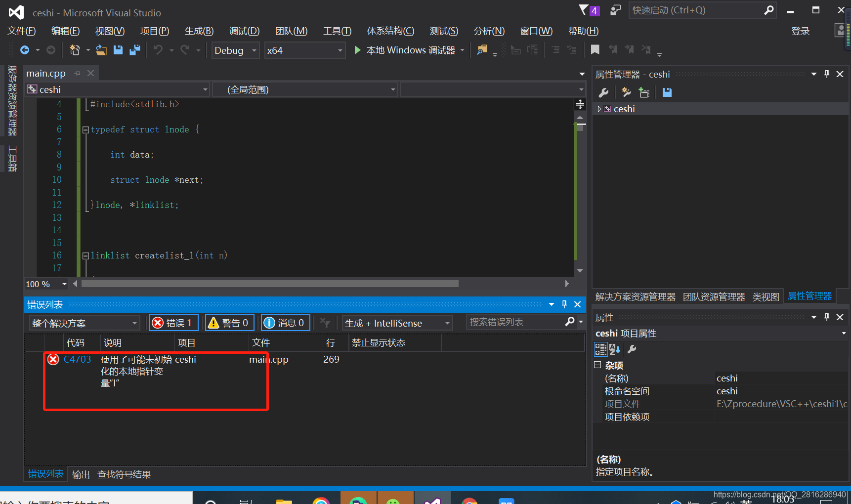
Task: Click the bookmark toggle icon in toolbar
Action: pos(595,50)
